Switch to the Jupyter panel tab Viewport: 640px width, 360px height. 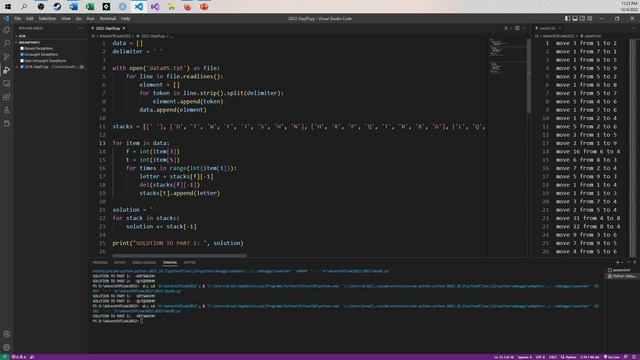(189, 262)
